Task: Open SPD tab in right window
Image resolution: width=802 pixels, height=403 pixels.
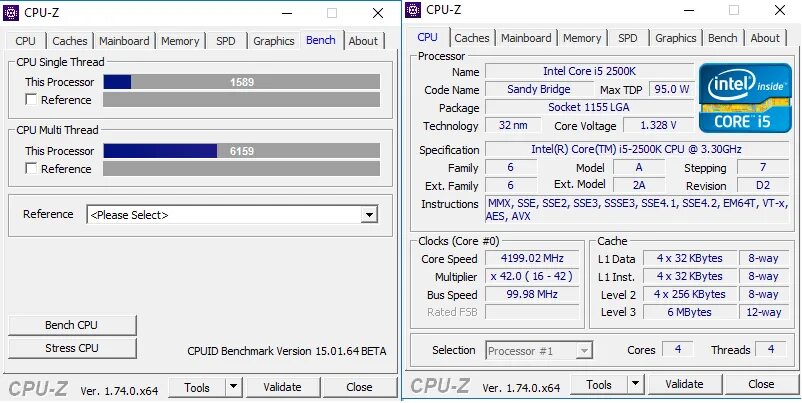Action: (628, 38)
